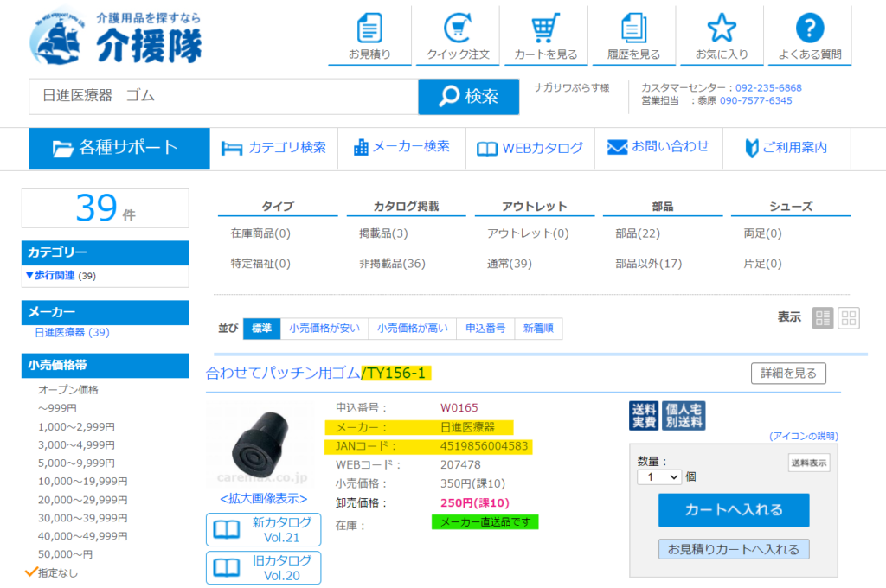The height and width of the screenshot is (588, 886).
Task: Open メーカー検索 navigation item
Action: (x=401, y=148)
